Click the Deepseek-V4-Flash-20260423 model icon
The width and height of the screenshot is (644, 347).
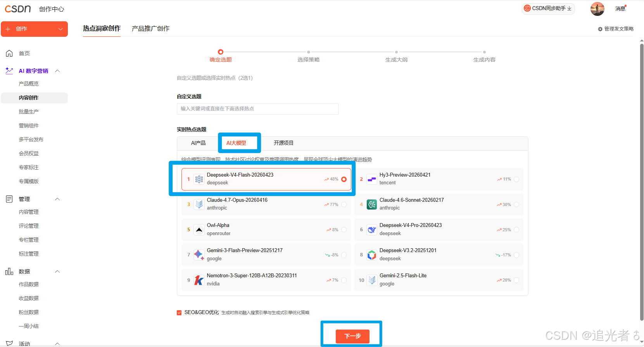click(199, 179)
